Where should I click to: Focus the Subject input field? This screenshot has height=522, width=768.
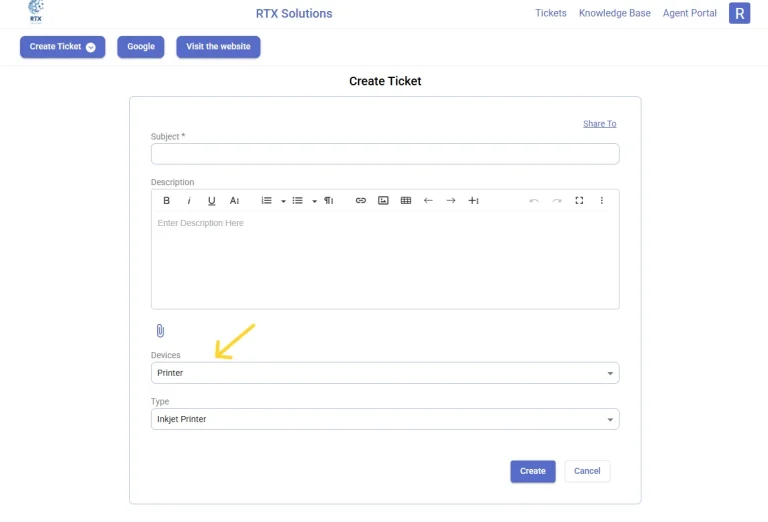pos(385,154)
